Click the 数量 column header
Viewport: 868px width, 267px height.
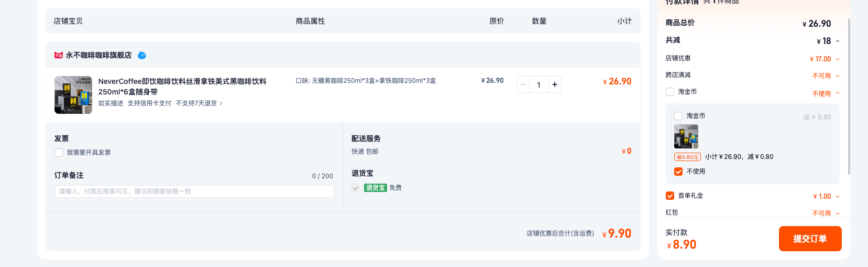[x=540, y=21]
